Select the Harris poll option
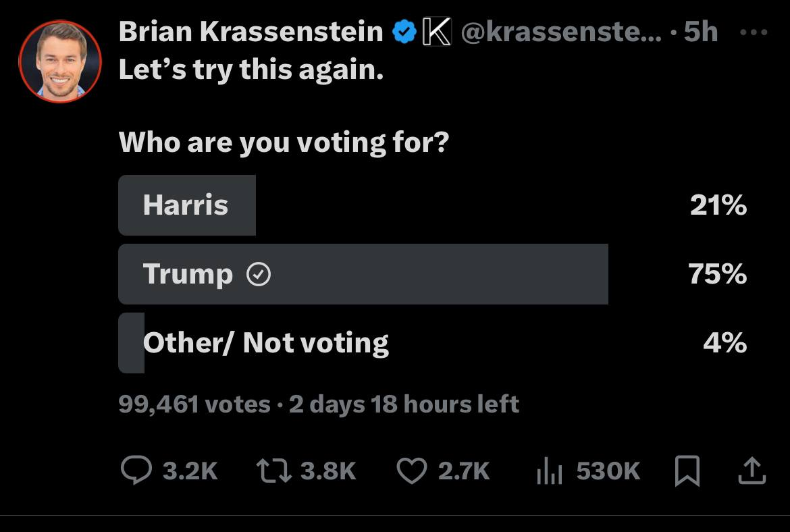The image size is (790, 532). [x=187, y=205]
